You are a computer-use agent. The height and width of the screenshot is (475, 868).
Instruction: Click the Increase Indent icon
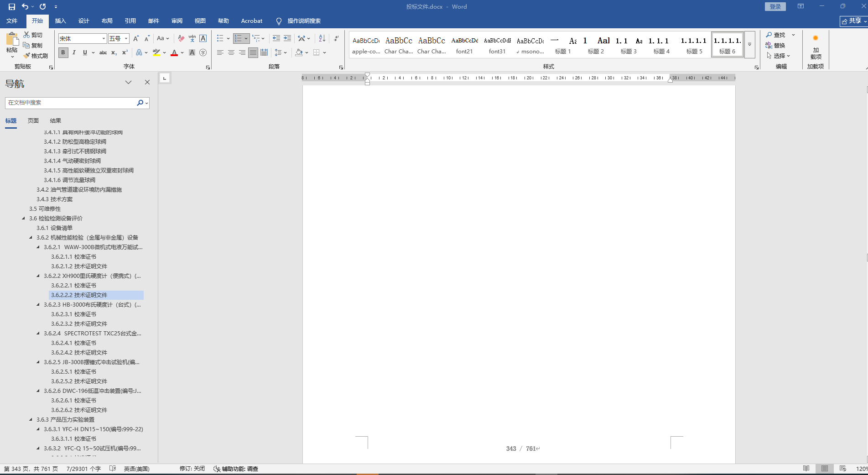tap(287, 38)
